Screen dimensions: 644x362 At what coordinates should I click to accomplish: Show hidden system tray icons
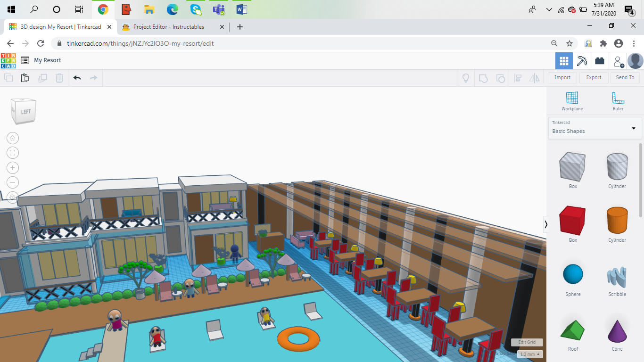[549, 9]
